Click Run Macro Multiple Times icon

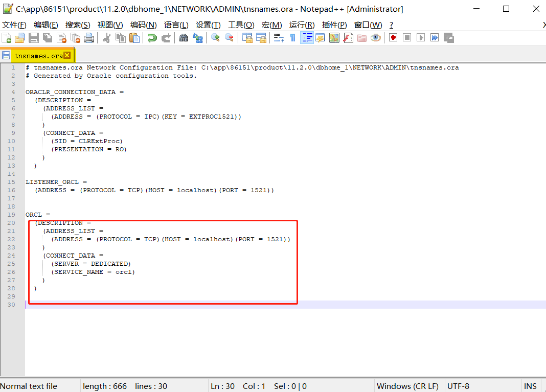click(x=435, y=38)
